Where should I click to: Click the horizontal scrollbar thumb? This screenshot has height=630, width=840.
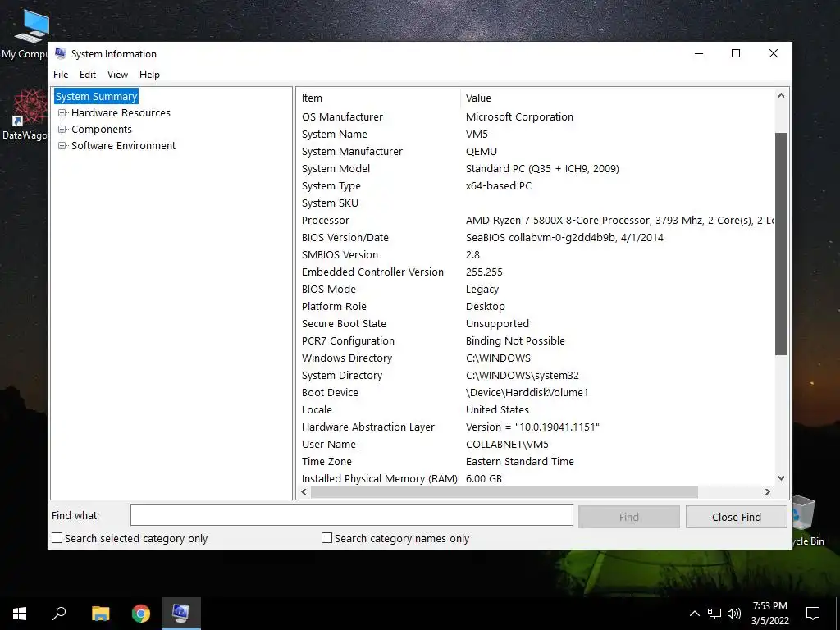click(x=504, y=492)
